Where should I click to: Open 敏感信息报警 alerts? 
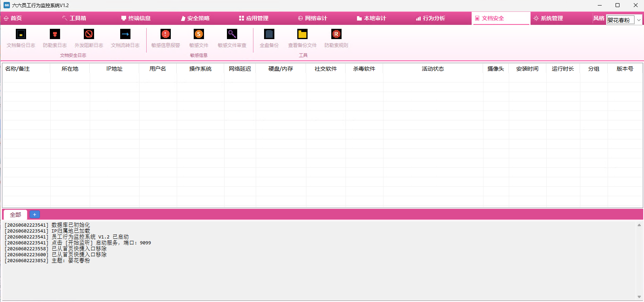coord(166,38)
